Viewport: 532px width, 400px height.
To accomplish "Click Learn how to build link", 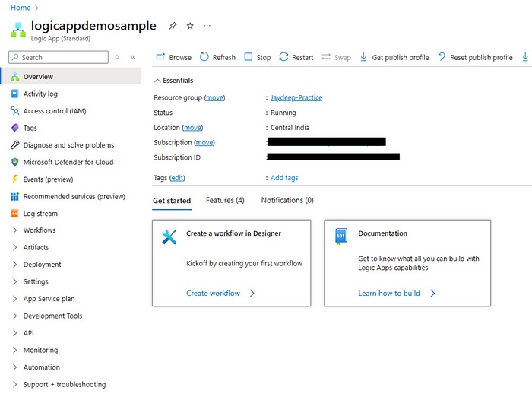I will [389, 293].
